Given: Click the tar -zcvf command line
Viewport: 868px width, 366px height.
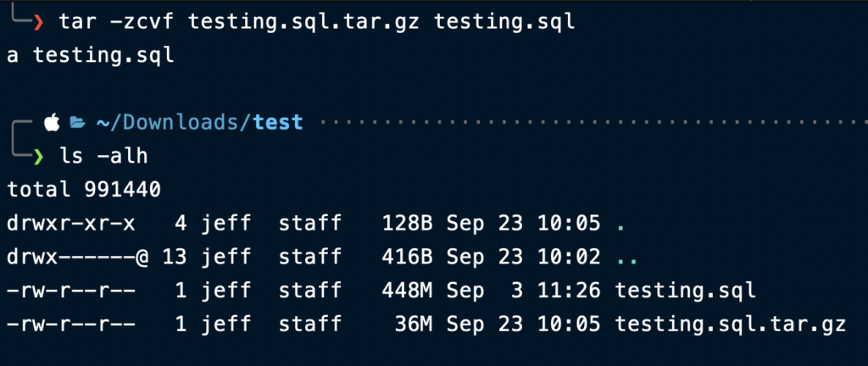Looking at the screenshot, I should click(x=317, y=23).
